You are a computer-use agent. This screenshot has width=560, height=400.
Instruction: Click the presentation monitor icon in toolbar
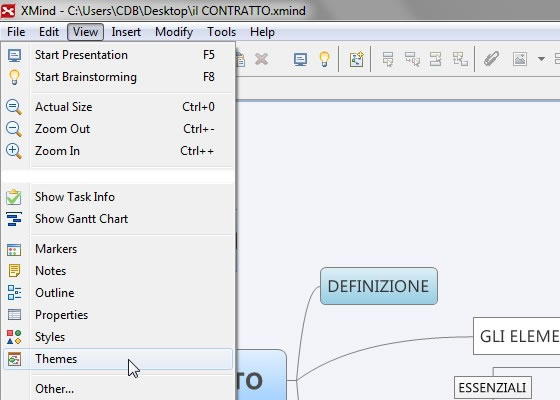point(300,59)
